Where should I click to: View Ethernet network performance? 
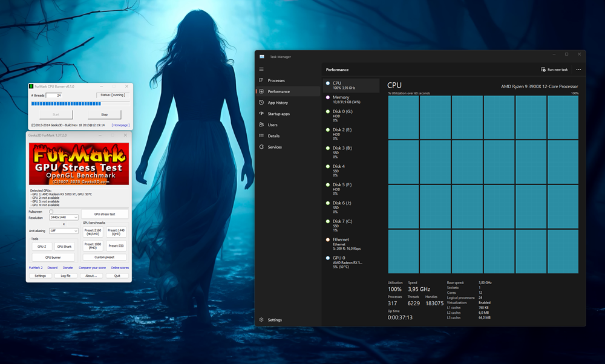point(351,244)
